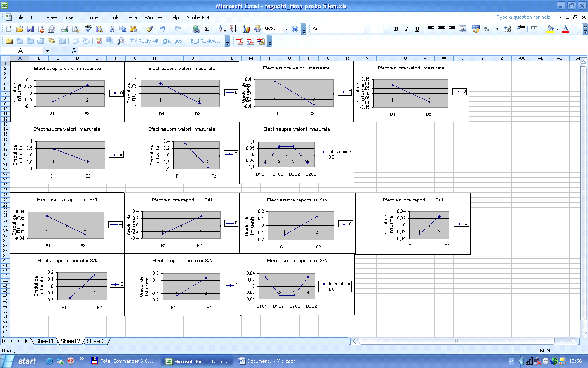Copy the selection
The height and width of the screenshot is (368, 588).
click(x=123, y=29)
